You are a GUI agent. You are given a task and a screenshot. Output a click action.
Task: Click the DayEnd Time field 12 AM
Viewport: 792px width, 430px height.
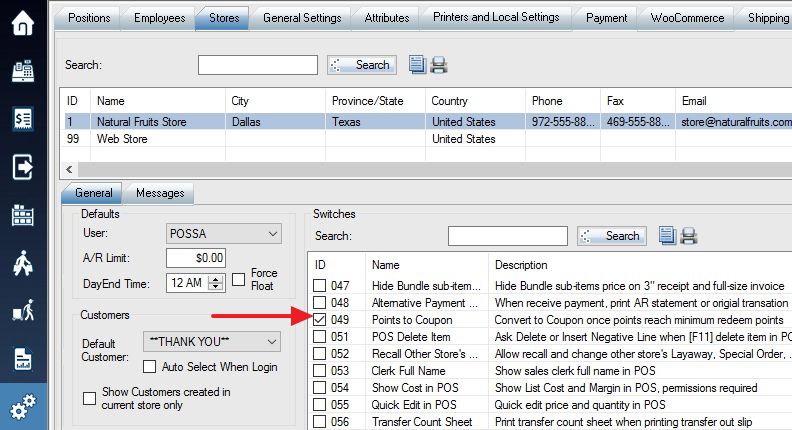[188, 283]
